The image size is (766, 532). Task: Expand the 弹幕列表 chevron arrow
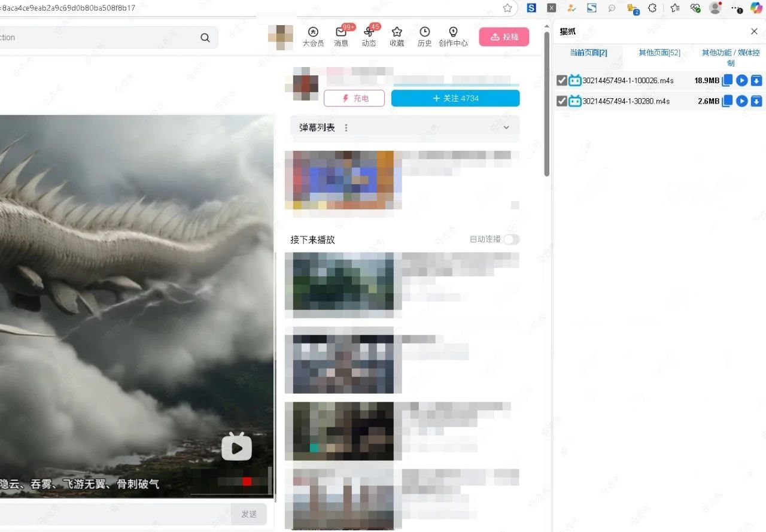click(506, 127)
